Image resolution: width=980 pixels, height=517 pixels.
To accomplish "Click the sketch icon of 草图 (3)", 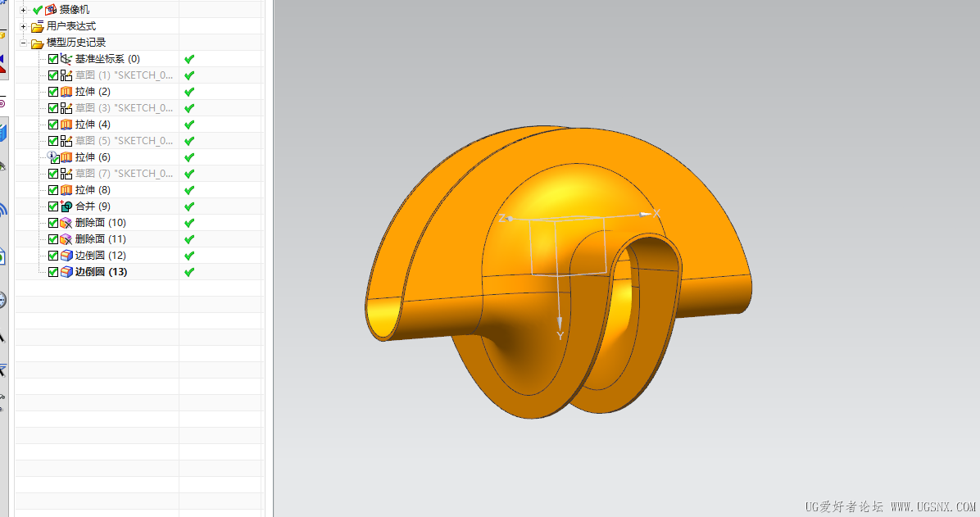I will coord(66,108).
